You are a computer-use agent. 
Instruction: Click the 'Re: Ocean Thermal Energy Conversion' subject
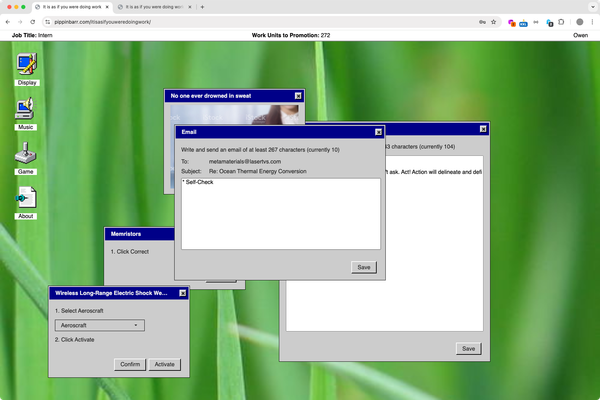(258, 171)
